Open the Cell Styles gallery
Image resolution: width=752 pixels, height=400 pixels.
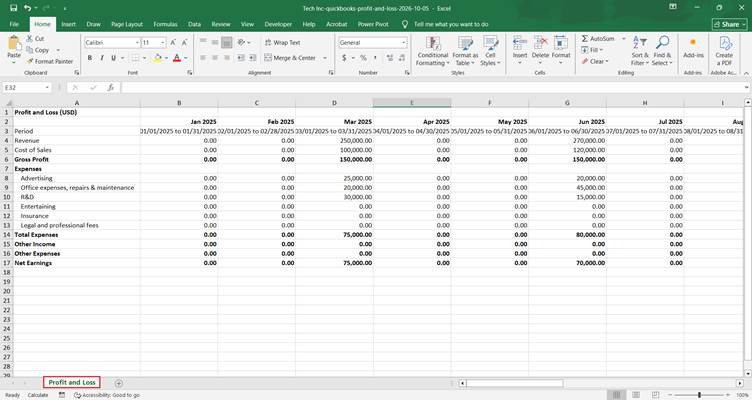click(490, 51)
